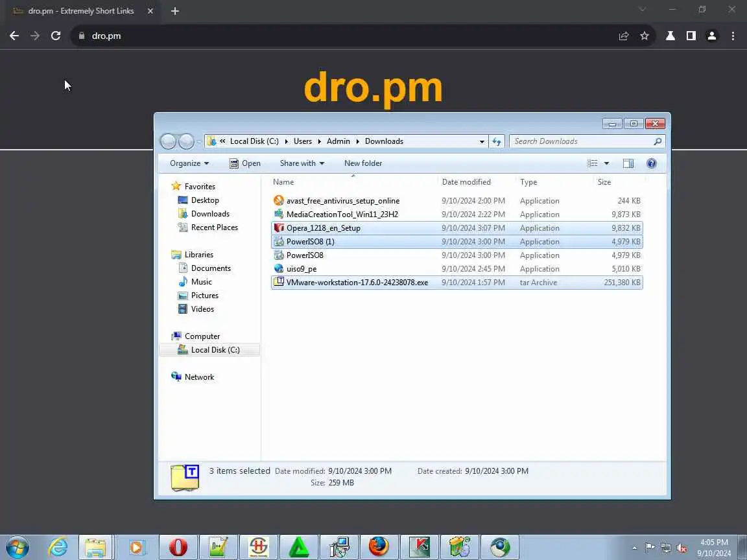Open the Windows Start menu
Screen dimensions: 747x560
tap(18, 547)
